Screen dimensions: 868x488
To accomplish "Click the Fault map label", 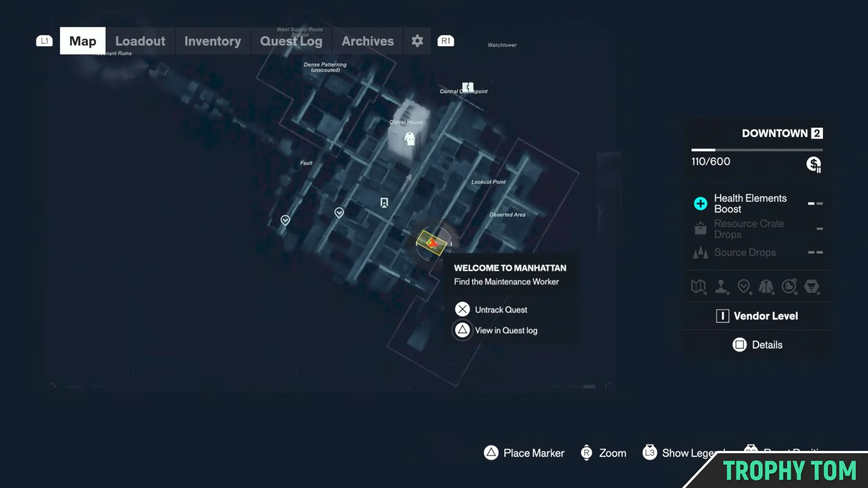I will click(306, 163).
